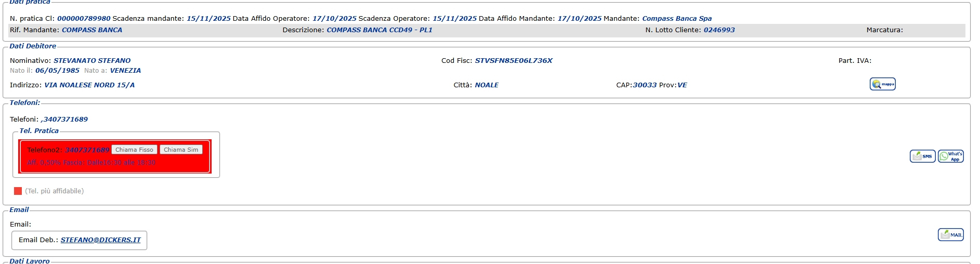Click the Chiama Sim button
The height and width of the screenshot is (264, 980).
181,150
